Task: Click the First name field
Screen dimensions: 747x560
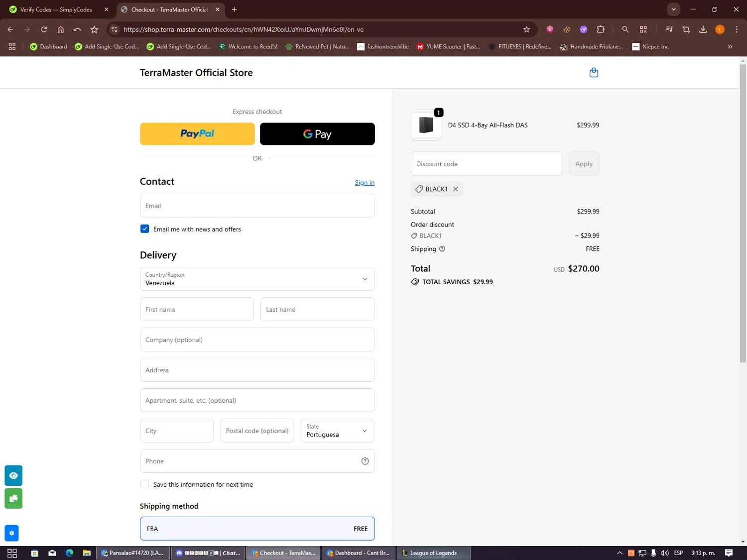Action: click(197, 309)
